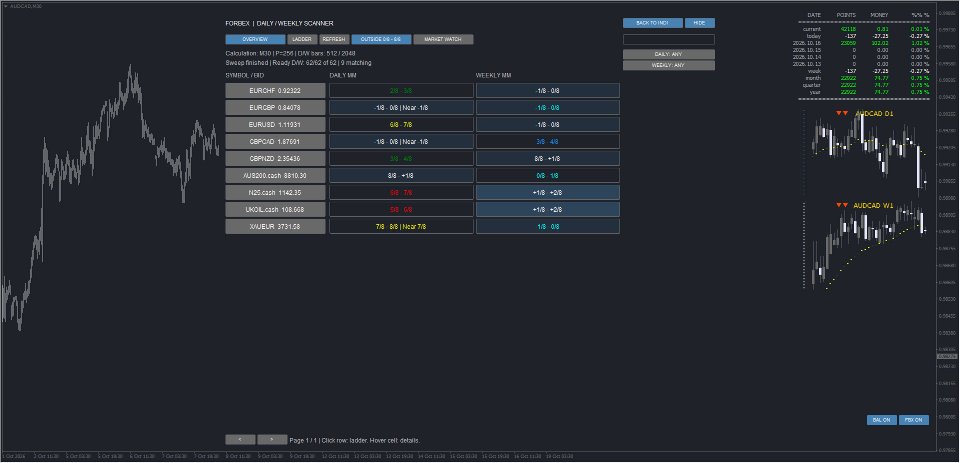Viewport: 960px width, 463px height.
Task: Select the XAUEUR symbol row
Action: pyautogui.click(x=275, y=227)
